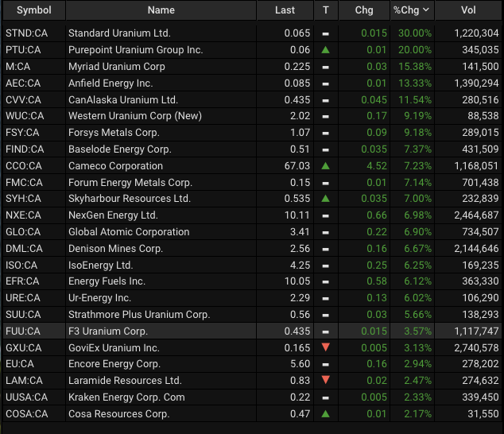Select the PTU:CA symbol
The width and height of the screenshot is (504, 434).
[x=23, y=50]
